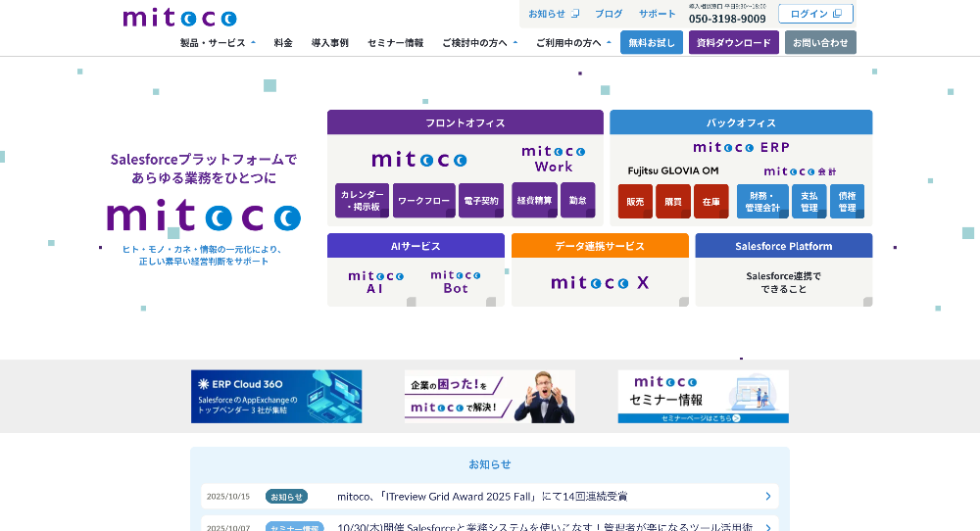
Task: Click the お問い合わせ button
Action: [x=820, y=42]
